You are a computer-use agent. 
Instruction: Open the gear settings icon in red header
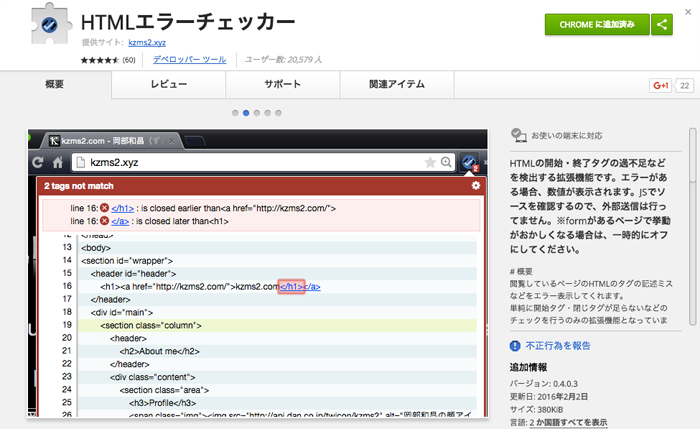point(476,185)
